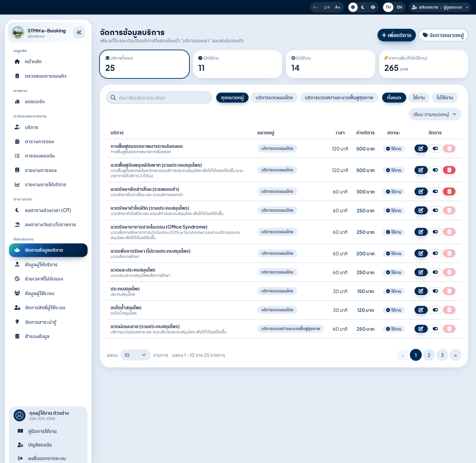The width and height of the screenshot is (476, 463).
Task: Toggle status of นวดรักษาอาการปวดไมเกรน service
Action: pyautogui.click(x=435, y=232)
